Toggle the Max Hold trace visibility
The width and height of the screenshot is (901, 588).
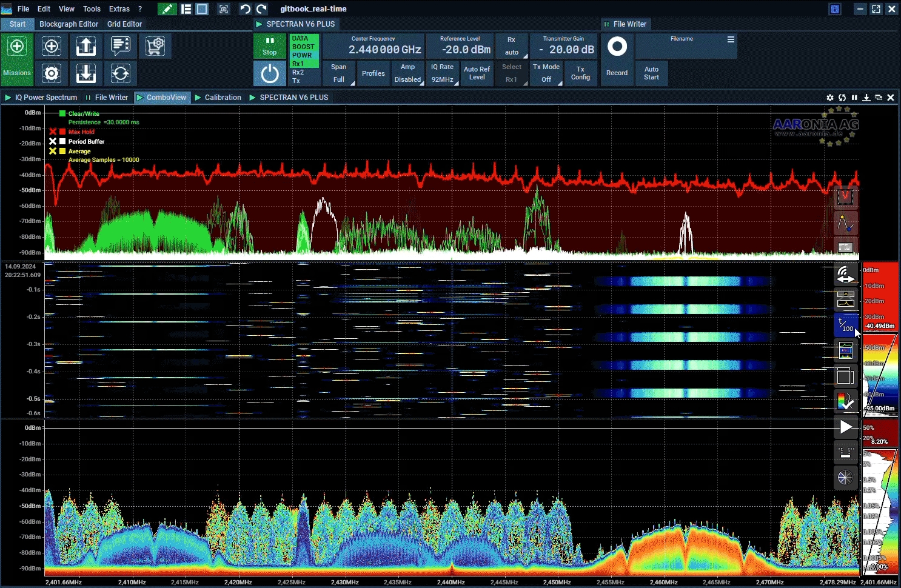tap(62, 132)
